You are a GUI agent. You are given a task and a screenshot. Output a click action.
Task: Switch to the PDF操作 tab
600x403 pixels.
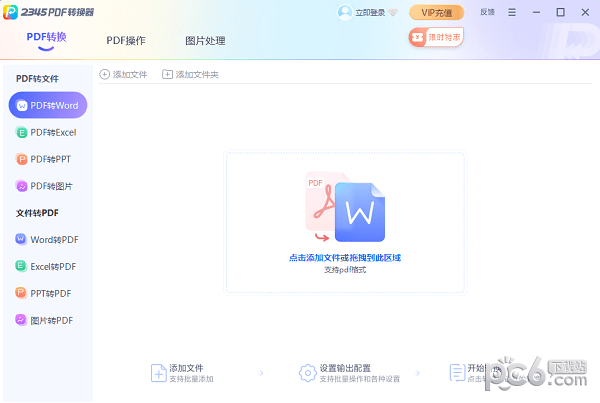126,41
